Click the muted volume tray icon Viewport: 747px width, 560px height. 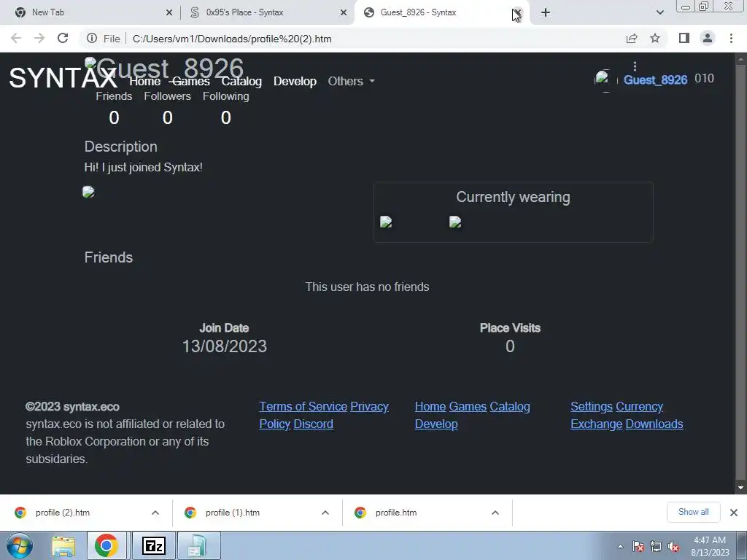tap(673, 547)
